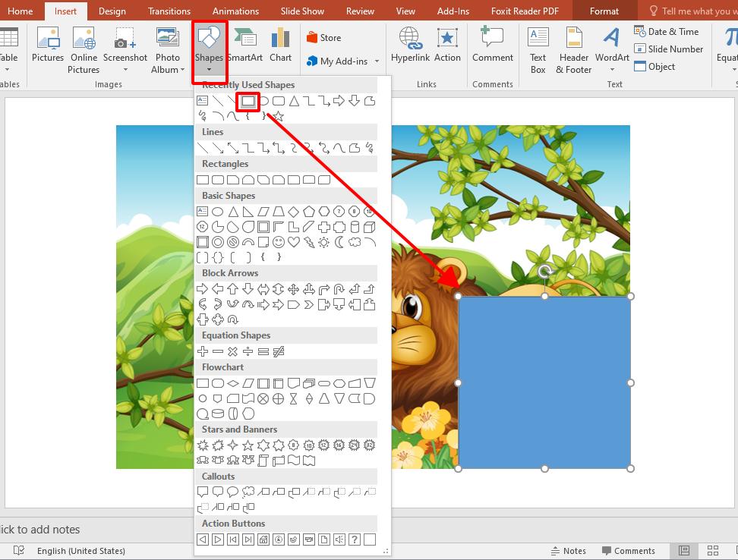Expand the Shapes dropdown arrow
The image size is (738, 560).
point(210,71)
